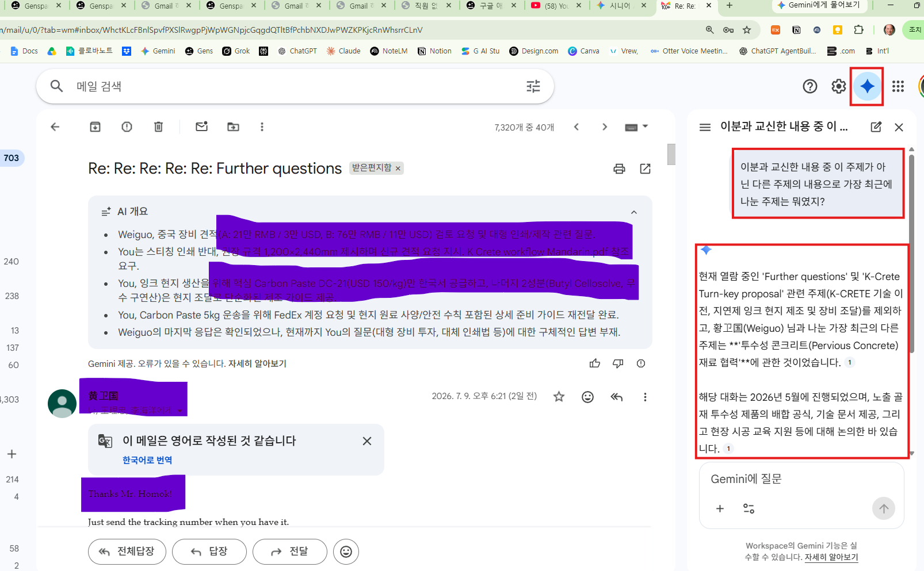Viewport: 924px width, 571px height.
Task: Click the plus icon in left sidebar
Action: click(12, 454)
